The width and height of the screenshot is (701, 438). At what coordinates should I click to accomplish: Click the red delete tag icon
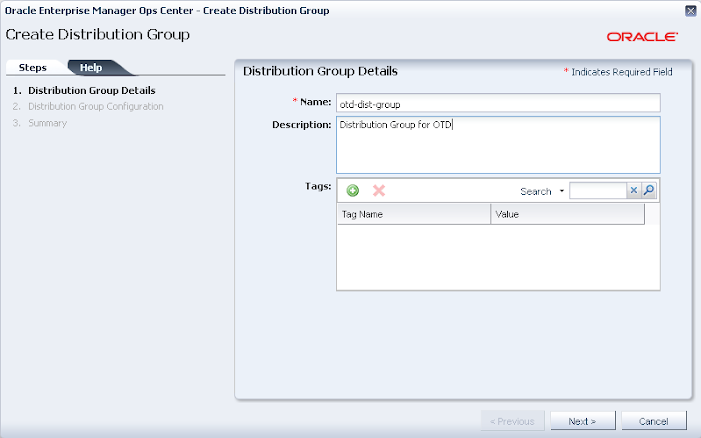[379, 191]
